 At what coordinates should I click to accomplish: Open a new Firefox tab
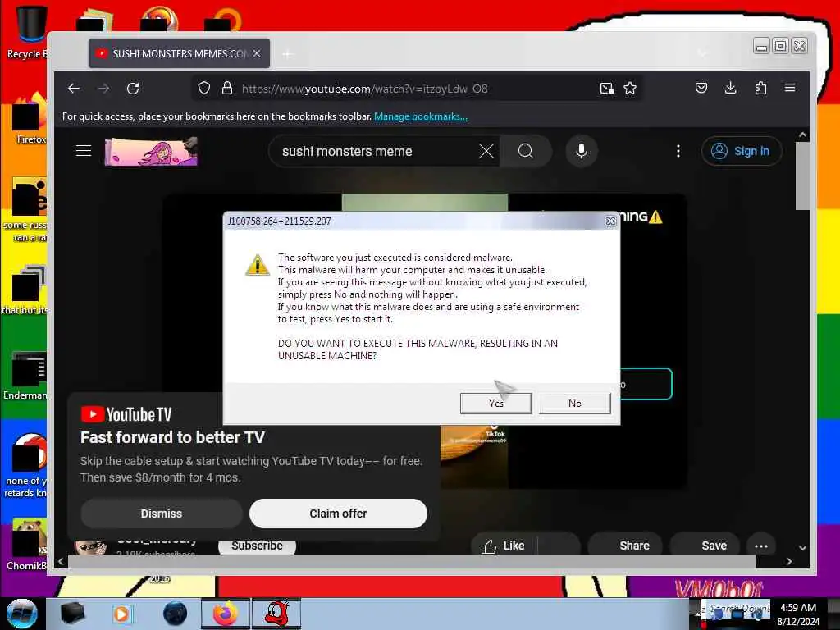click(x=288, y=54)
